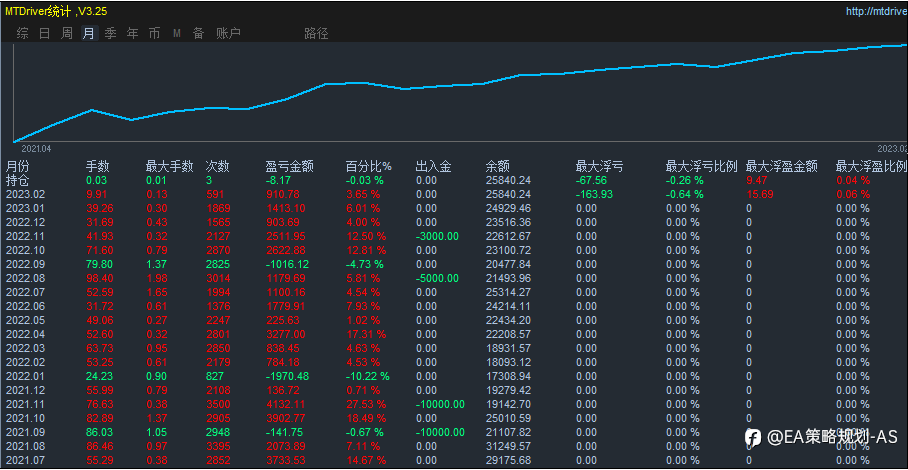Click the 出入金 column header

[434, 167]
